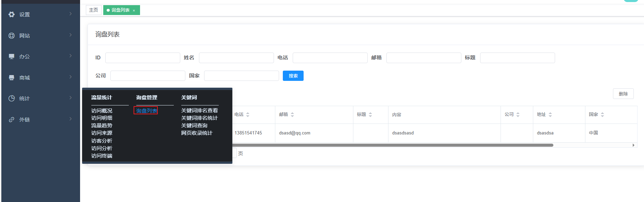Expand the 设置 sidebar menu chevron
The image size is (644, 202).
point(71,14)
